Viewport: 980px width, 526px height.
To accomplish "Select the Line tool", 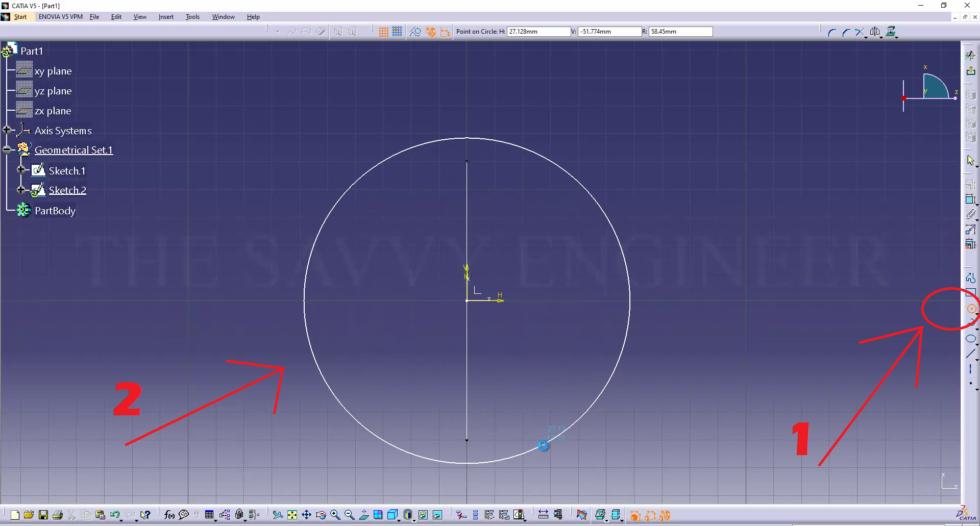I will pos(970,354).
